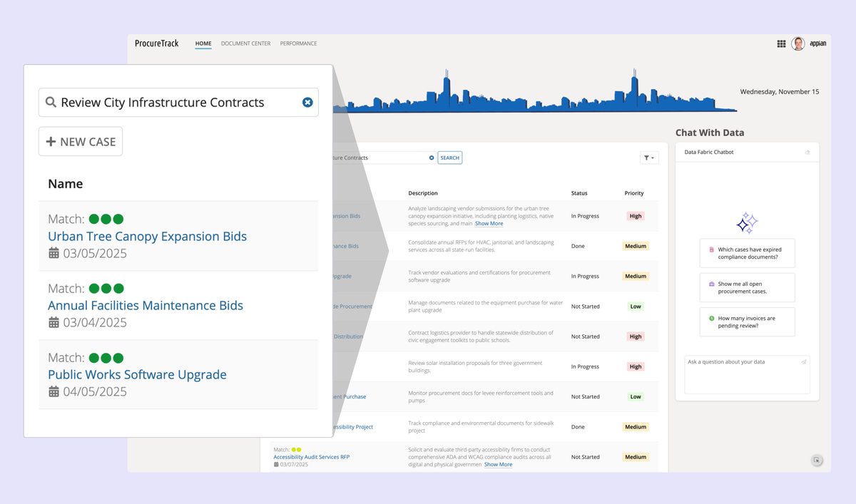Open Public Works Software Upgrade case

click(137, 375)
